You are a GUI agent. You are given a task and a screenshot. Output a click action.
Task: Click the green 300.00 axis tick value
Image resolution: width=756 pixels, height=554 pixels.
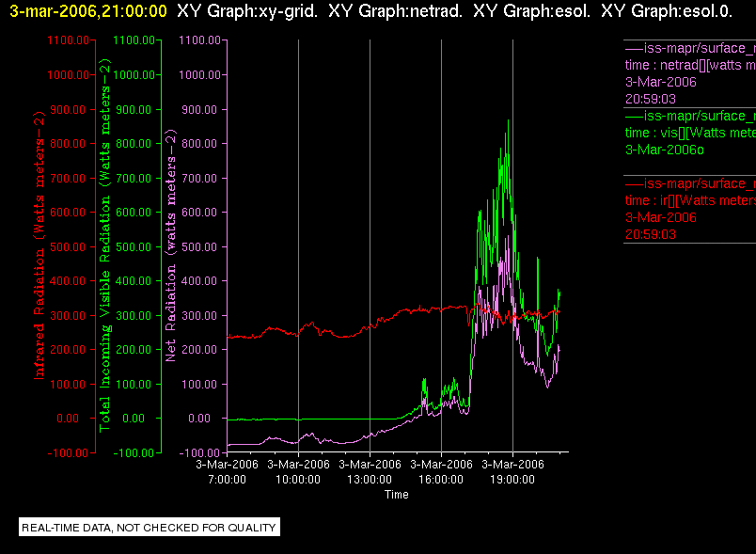point(134,316)
